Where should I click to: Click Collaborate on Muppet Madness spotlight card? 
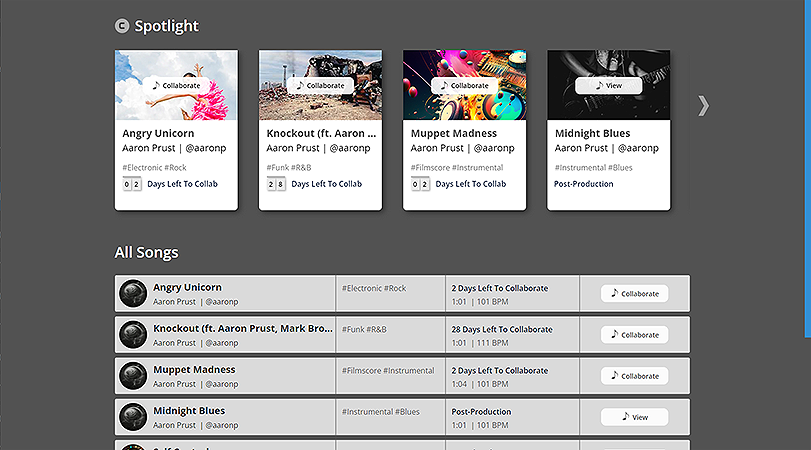464,85
